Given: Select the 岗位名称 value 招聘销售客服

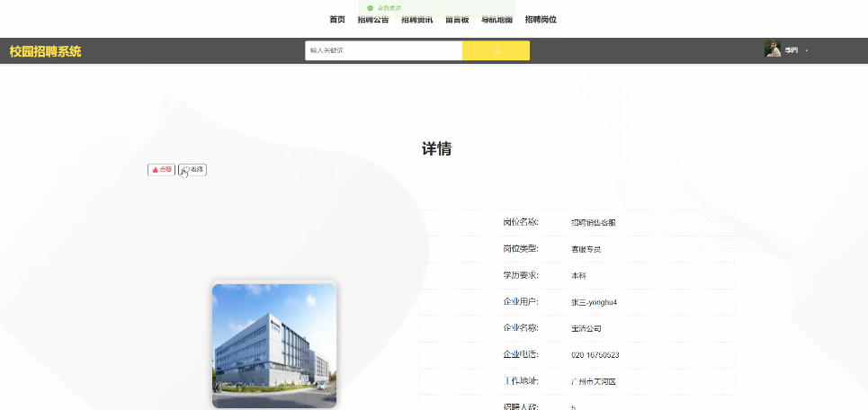Looking at the screenshot, I should (594, 223).
